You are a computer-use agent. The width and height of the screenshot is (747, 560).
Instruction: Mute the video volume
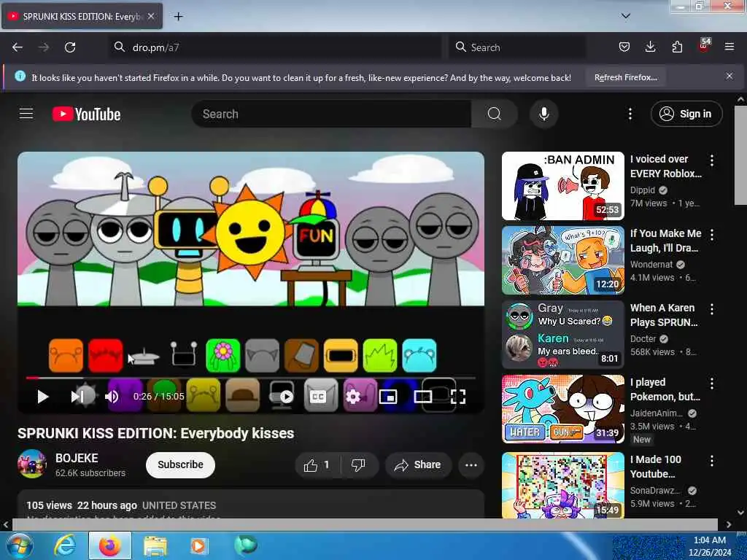pos(112,396)
